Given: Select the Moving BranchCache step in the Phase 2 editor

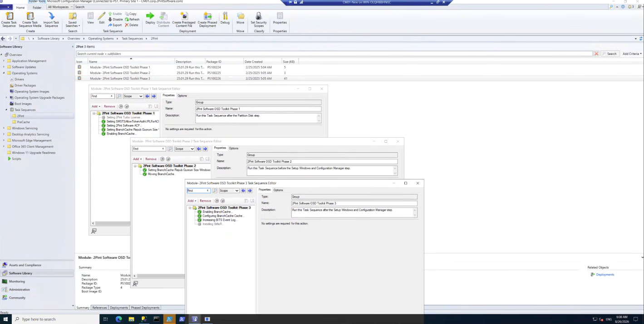Looking at the screenshot, I should [161, 174].
